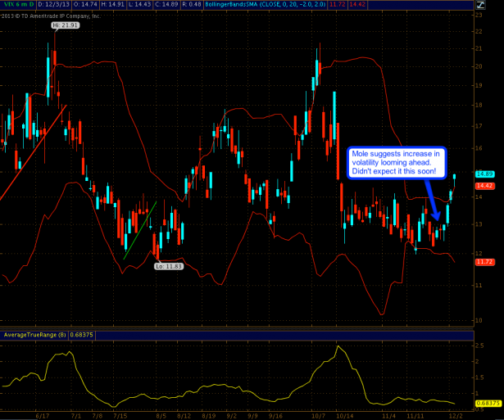Click the 11.72 lower band price tag
The height and width of the screenshot is (420, 504).
click(484, 261)
